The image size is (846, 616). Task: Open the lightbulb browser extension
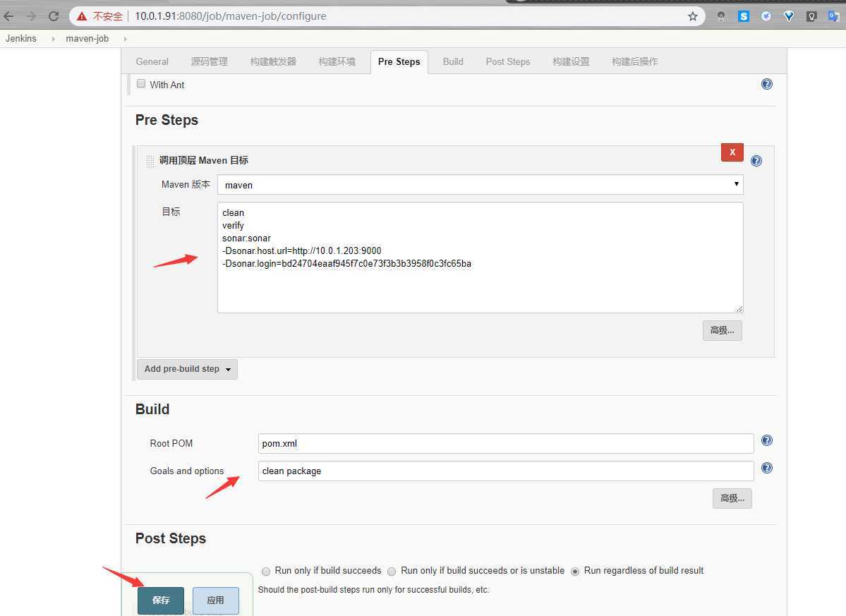click(721, 16)
